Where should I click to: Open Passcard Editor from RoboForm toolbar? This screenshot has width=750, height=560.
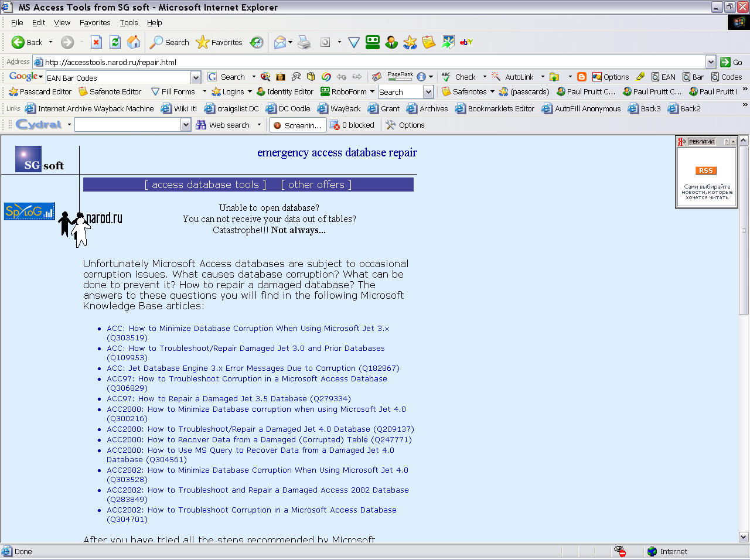point(40,91)
